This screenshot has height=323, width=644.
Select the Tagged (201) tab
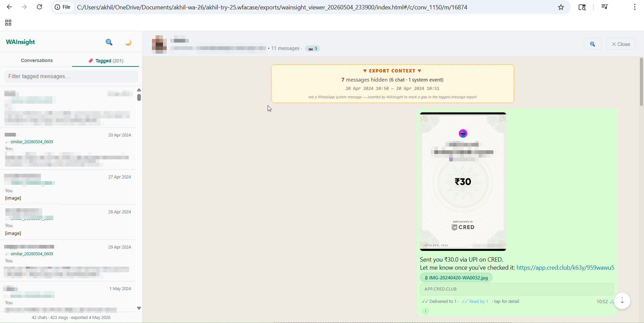[x=106, y=61]
